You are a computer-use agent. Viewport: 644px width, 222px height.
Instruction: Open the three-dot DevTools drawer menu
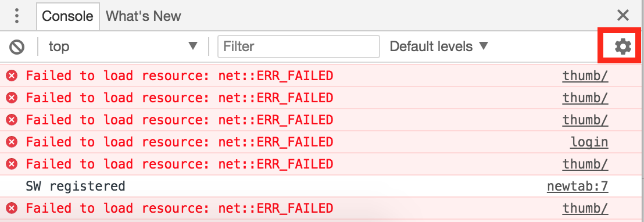point(17,16)
